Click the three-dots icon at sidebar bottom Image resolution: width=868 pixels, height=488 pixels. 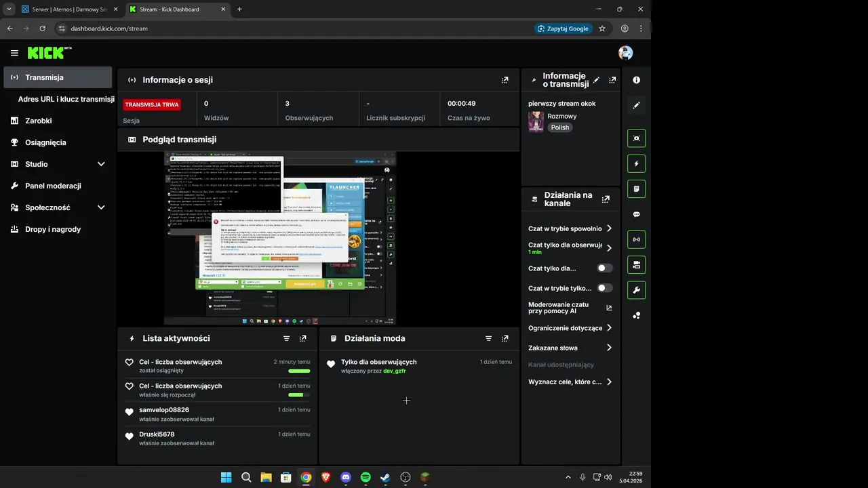[636, 315]
